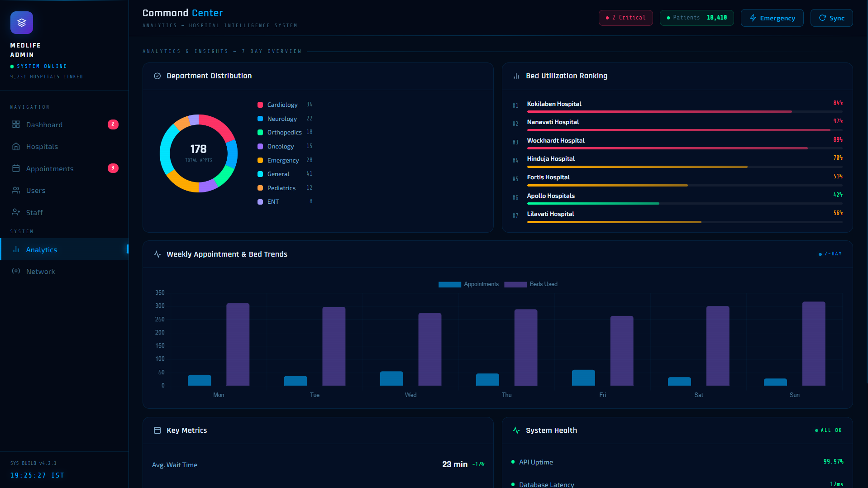Click the System Health pulse icon

(516, 431)
